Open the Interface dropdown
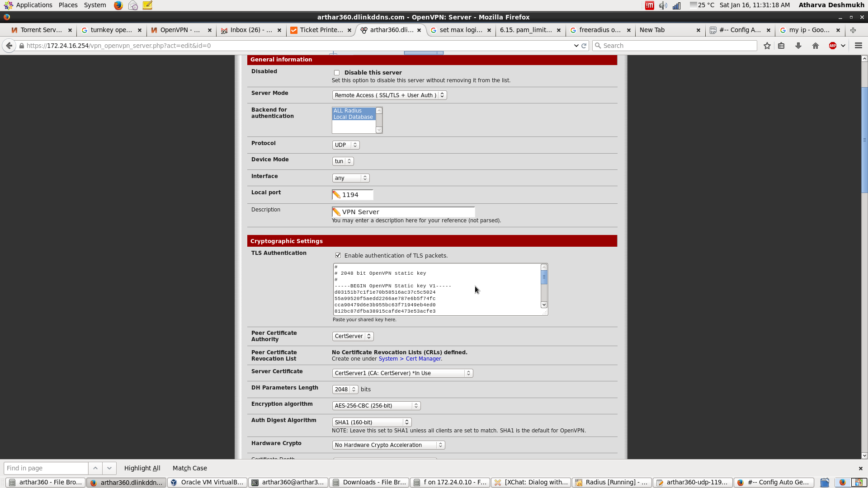Image resolution: width=868 pixels, height=488 pixels. coord(351,178)
